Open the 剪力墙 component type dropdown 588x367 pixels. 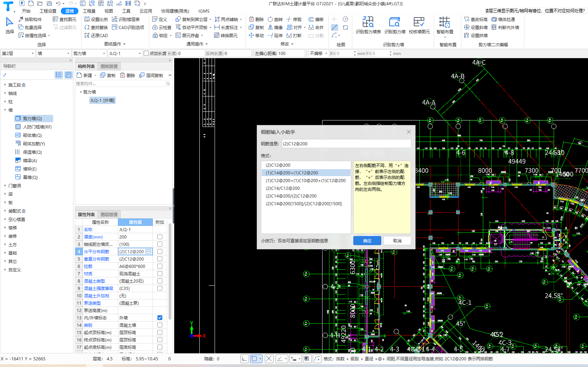(89, 54)
